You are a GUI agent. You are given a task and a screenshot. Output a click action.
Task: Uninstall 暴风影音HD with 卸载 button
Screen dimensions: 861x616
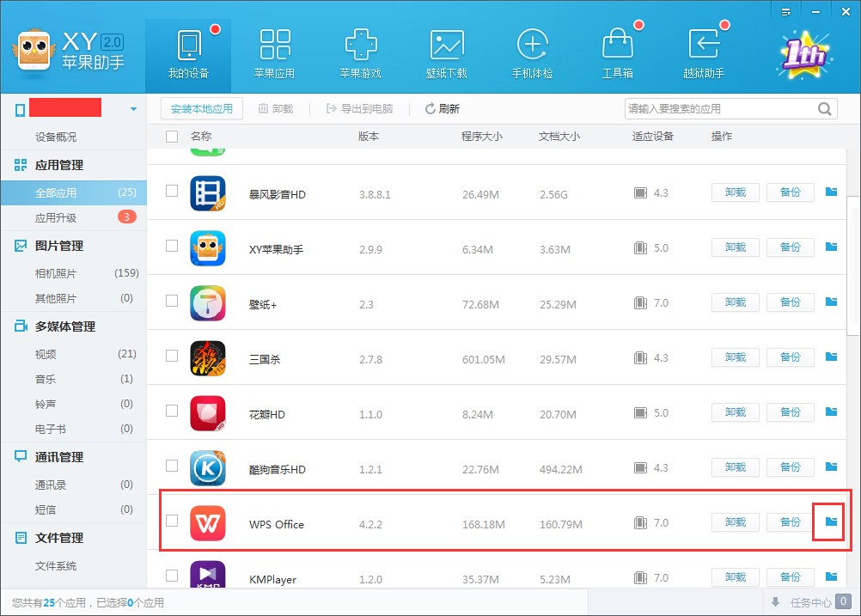(x=736, y=192)
